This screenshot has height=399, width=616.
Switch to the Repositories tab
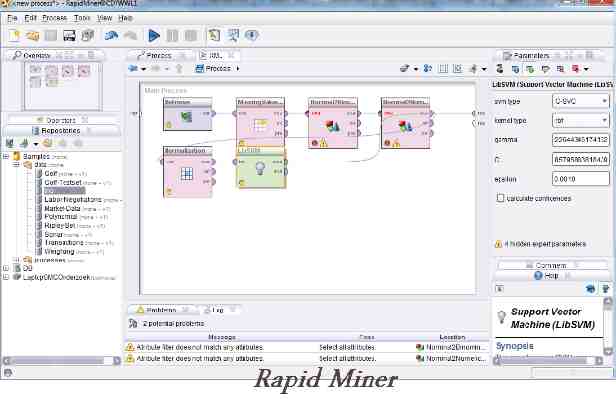[x=60, y=130]
